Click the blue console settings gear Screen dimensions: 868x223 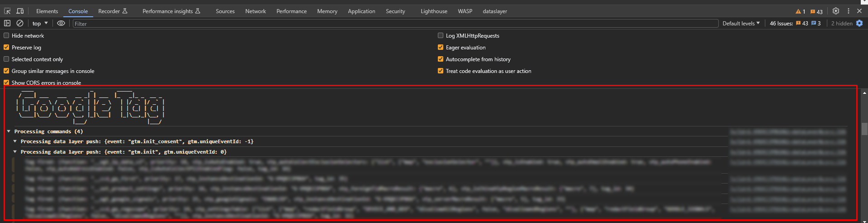[x=859, y=23]
